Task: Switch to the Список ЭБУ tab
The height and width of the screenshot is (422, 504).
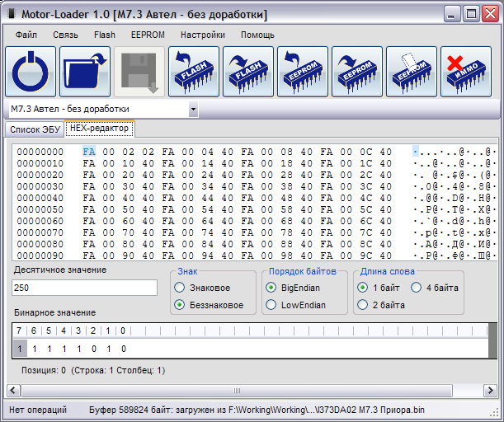Action: pos(34,129)
